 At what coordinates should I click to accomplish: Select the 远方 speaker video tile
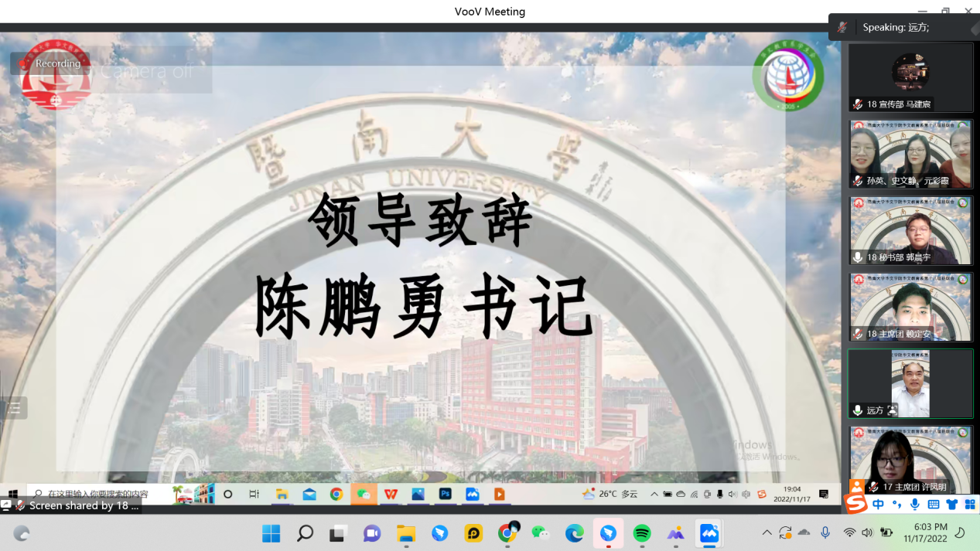tap(910, 384)
